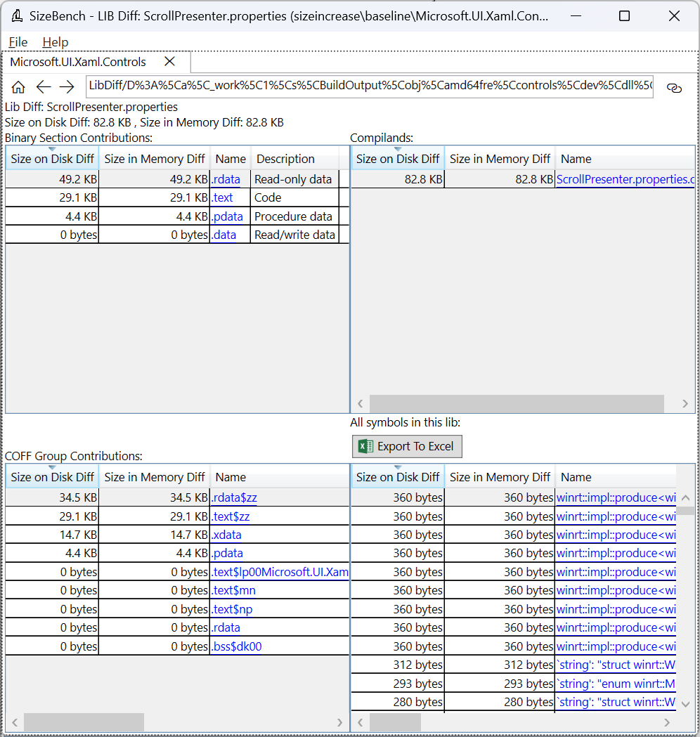Viewport: 700px width, 737px height.
Task: Close the Microsoft.UI.Xaml.Controls tab
Action: click(169, 62)
